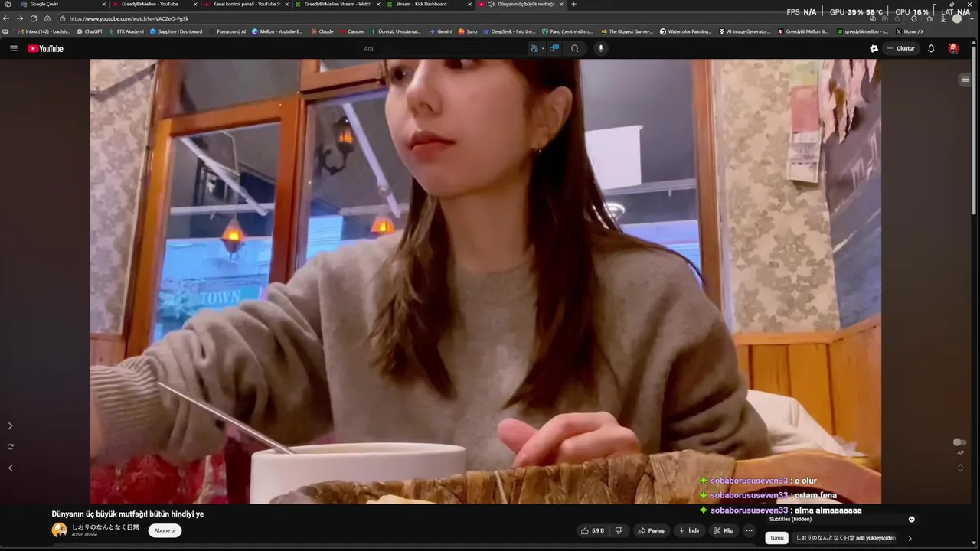
Task: Open the Watercolor Painting bookmark
Action: 686,31
